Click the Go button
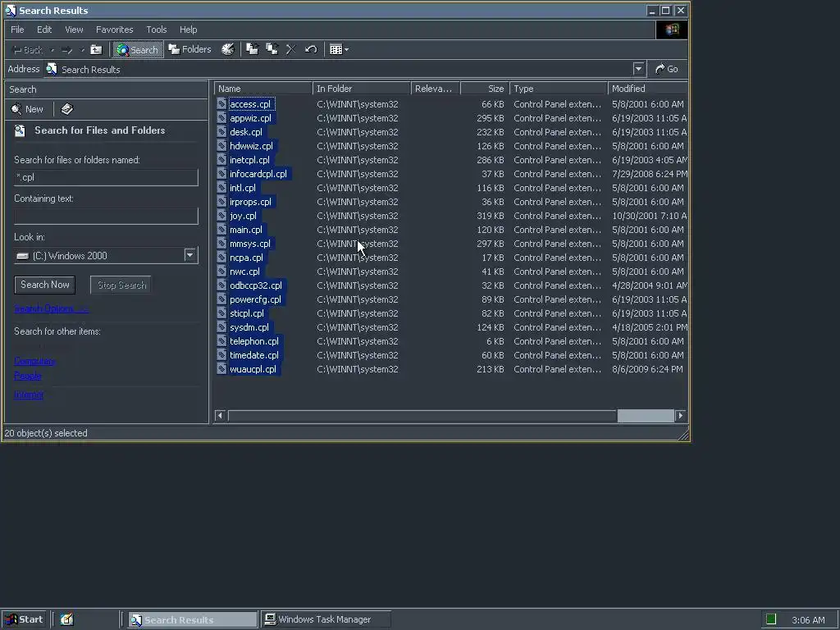The height and width of the screenshot is (630, 840). tap(667, 69)
